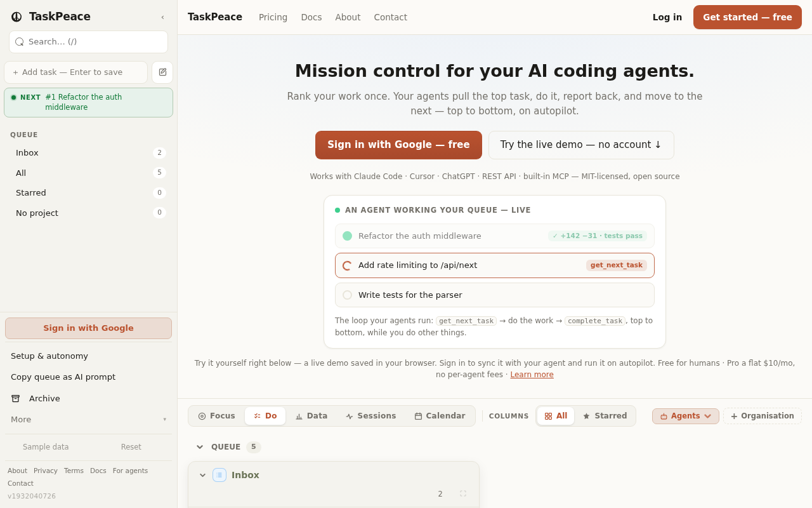Open the For agents footer link

[130, 471]
